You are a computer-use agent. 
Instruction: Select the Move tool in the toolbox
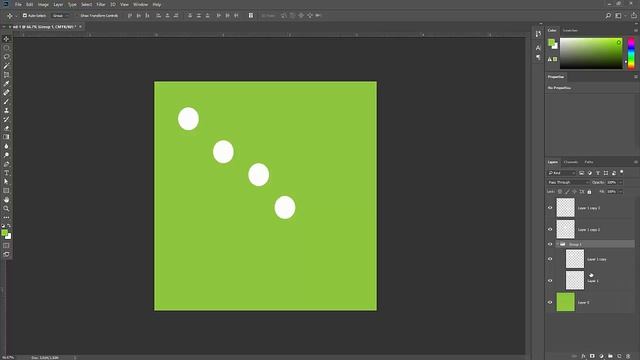pyautogui.click(x=6, y=39)
